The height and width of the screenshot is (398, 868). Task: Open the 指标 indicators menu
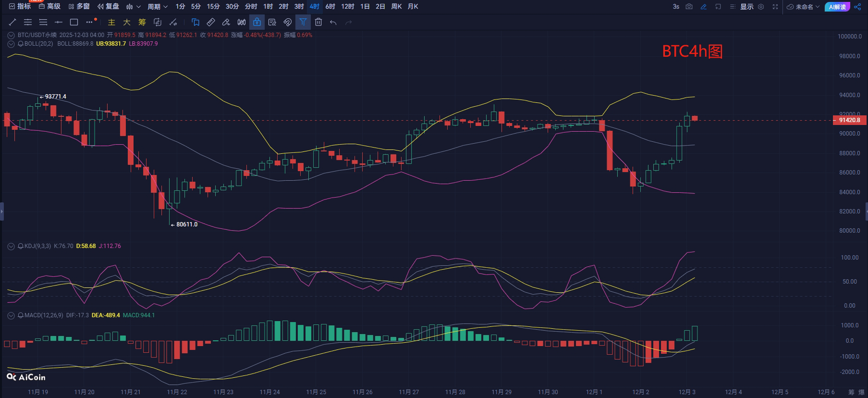[x=20, y=7]
